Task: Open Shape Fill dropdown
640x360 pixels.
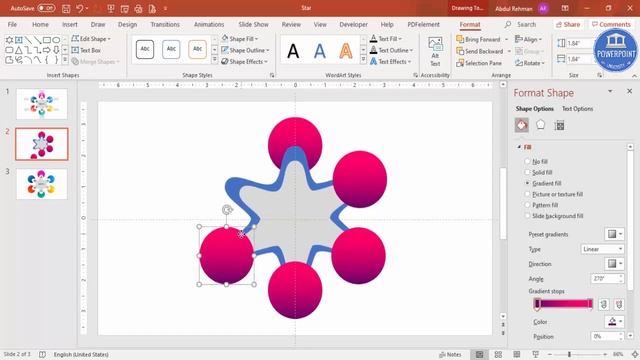Action: pos(240,39)
